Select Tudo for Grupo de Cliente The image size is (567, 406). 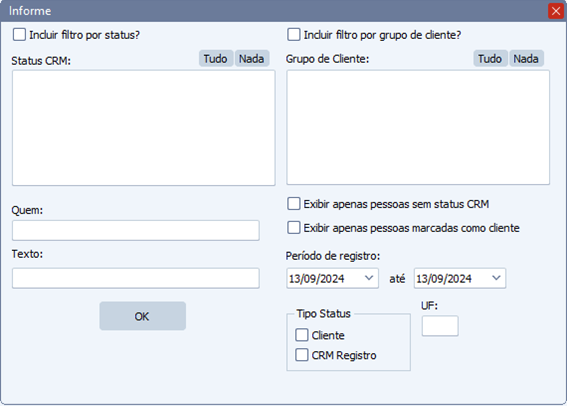[x=490, y=59]
